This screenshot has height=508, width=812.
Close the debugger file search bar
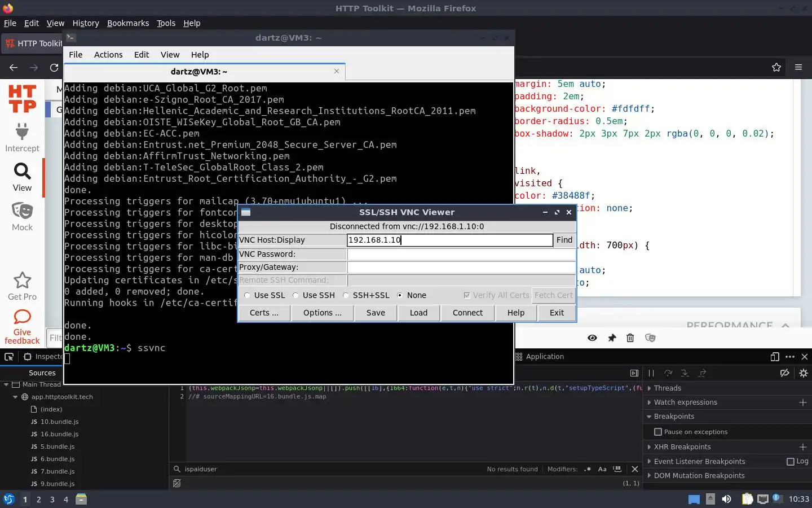[x=635, y=469]
